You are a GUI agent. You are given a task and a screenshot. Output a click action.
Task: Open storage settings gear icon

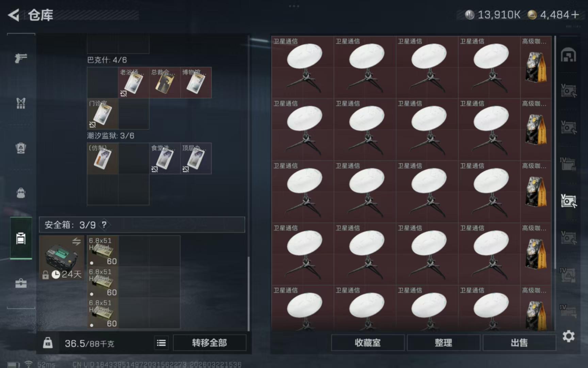point(568,336)
